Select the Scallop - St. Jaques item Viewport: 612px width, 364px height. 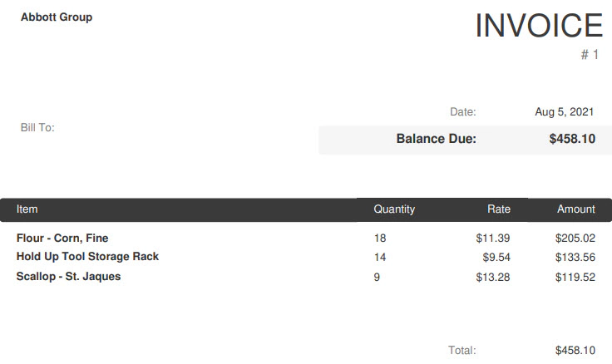pos(69,277)
